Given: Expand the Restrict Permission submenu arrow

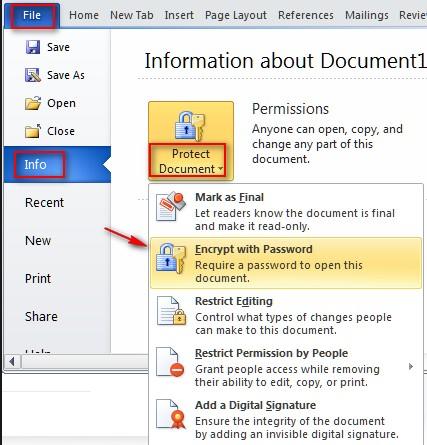Looking at the screenshot, I should (411, 367).
